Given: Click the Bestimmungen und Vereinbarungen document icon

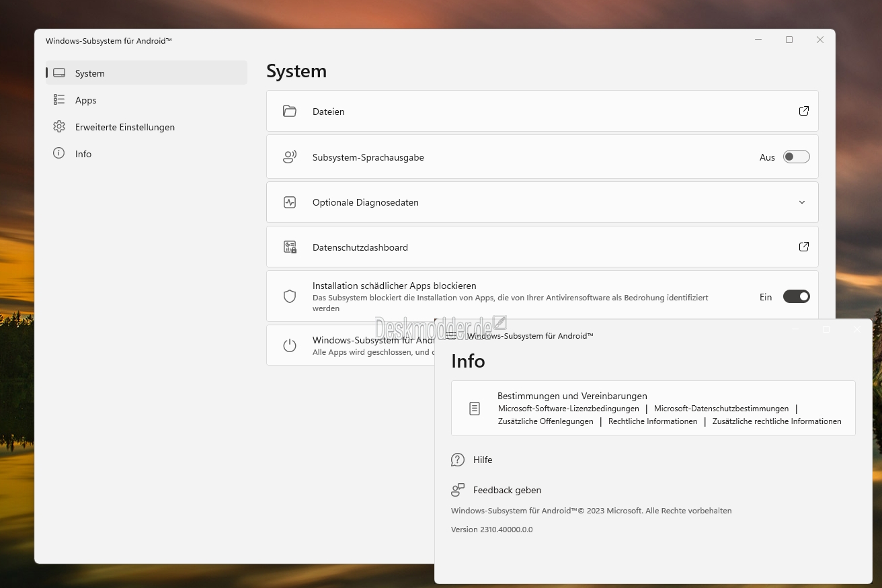Looking at the screenshot, I should tap(475, 409).
